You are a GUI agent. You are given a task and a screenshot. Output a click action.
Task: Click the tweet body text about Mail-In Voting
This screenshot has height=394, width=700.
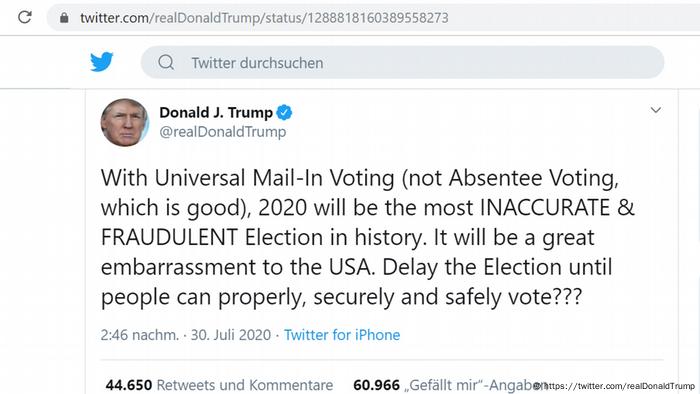coord(367,237)
